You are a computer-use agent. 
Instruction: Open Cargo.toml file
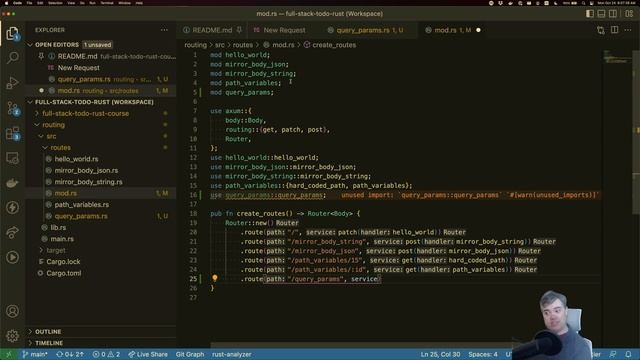pos(63,273)
